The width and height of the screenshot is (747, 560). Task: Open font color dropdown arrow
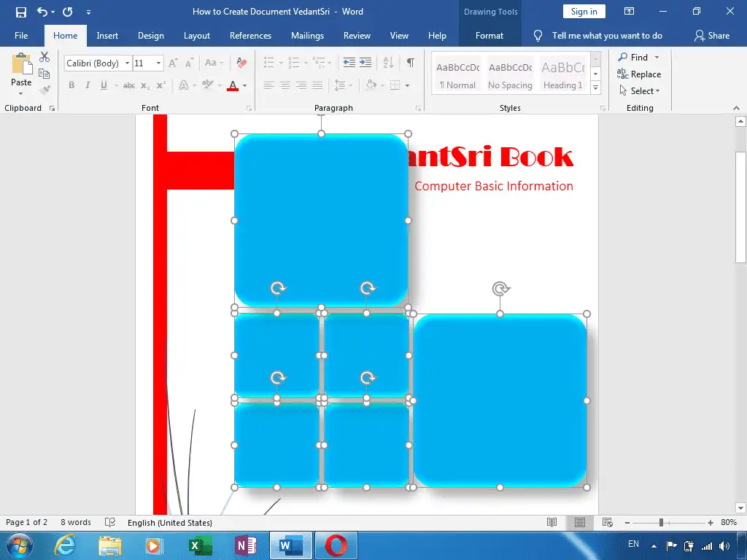pyautogui.click(x=245, y=86)
